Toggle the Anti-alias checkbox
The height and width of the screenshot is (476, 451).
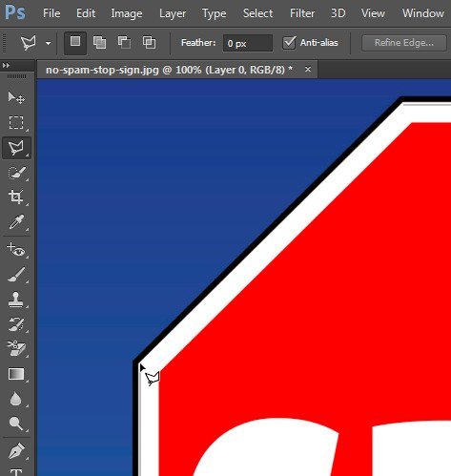289,43
